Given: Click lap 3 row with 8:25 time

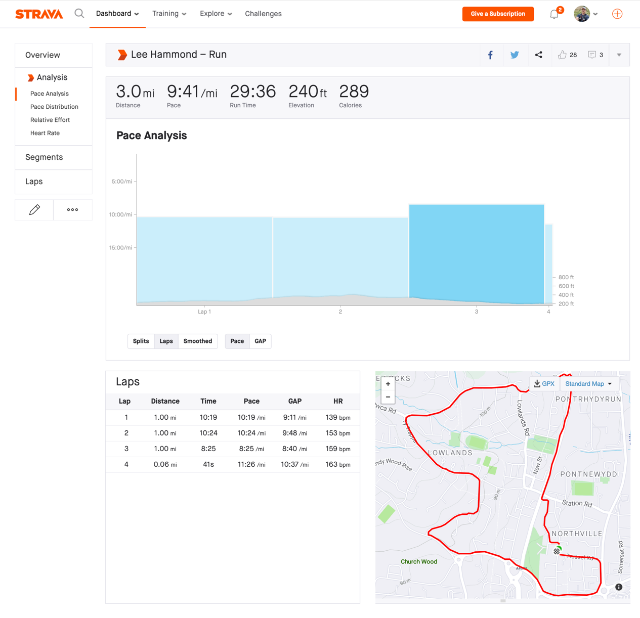Looking at the screenshot, I should [233, 449].
